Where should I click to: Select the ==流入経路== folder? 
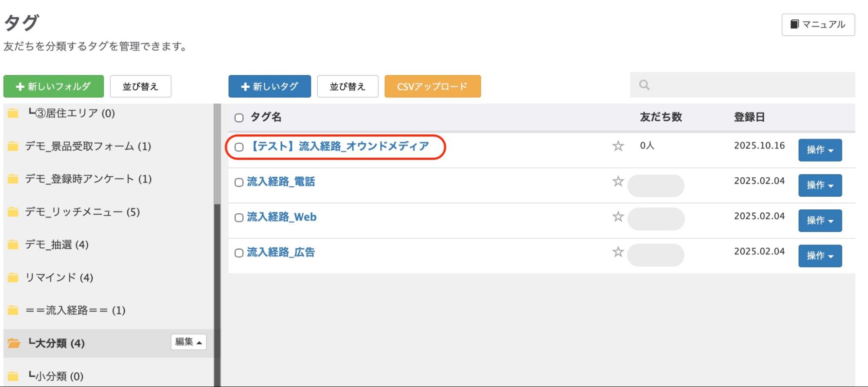[x=75, y=311]
